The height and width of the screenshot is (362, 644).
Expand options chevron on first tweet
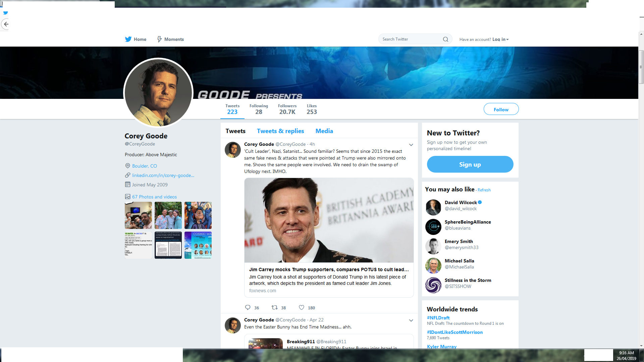[x=411, y=145]
